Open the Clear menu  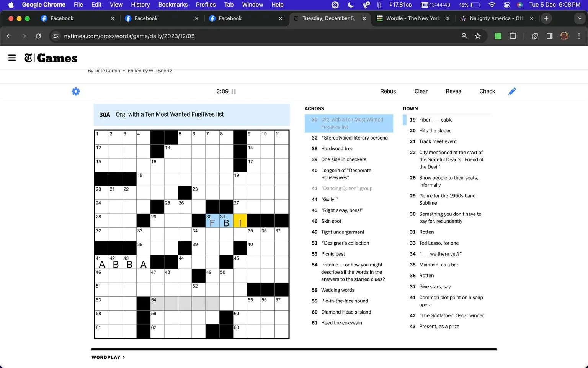(421, 91)
